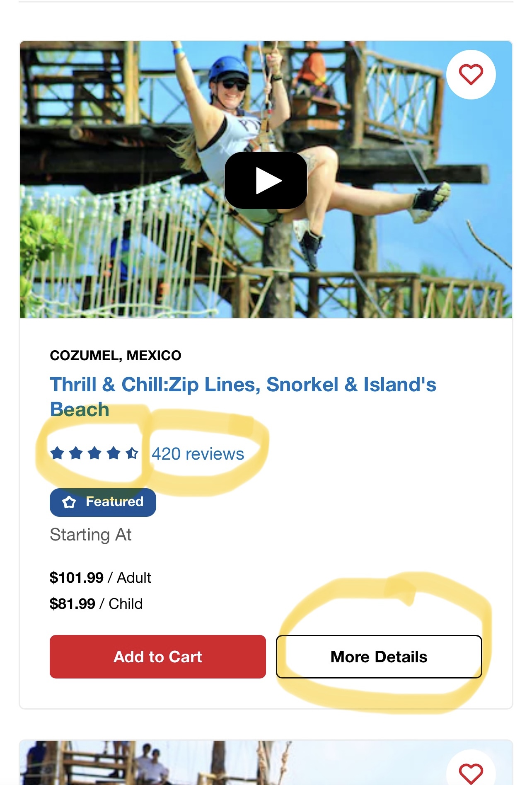Click the zip line rider's blue helmet in photo
The image size is (532, 785).
tap(227, 67)
